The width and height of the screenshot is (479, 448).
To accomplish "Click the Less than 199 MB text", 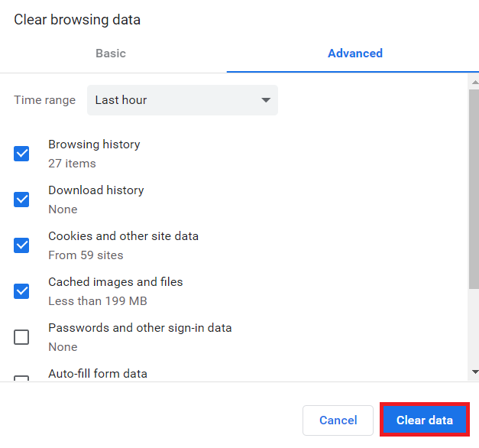I will point(97,301).
